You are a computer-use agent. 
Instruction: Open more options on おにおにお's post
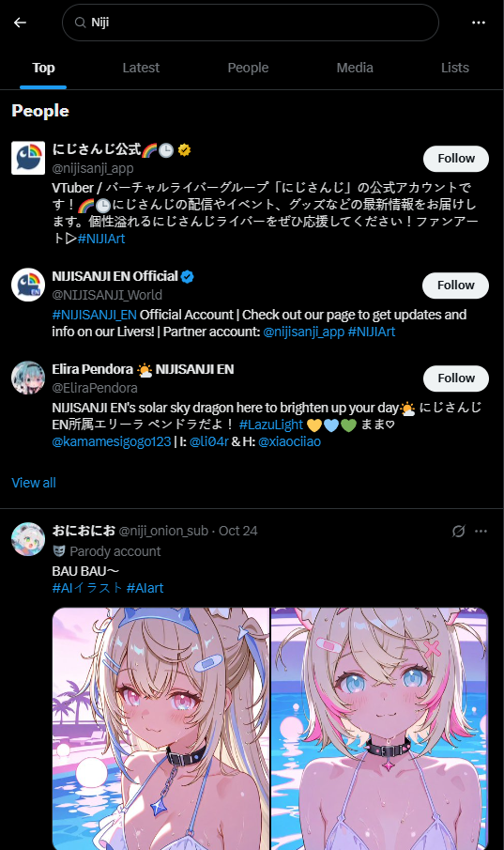tap(481, 531)
